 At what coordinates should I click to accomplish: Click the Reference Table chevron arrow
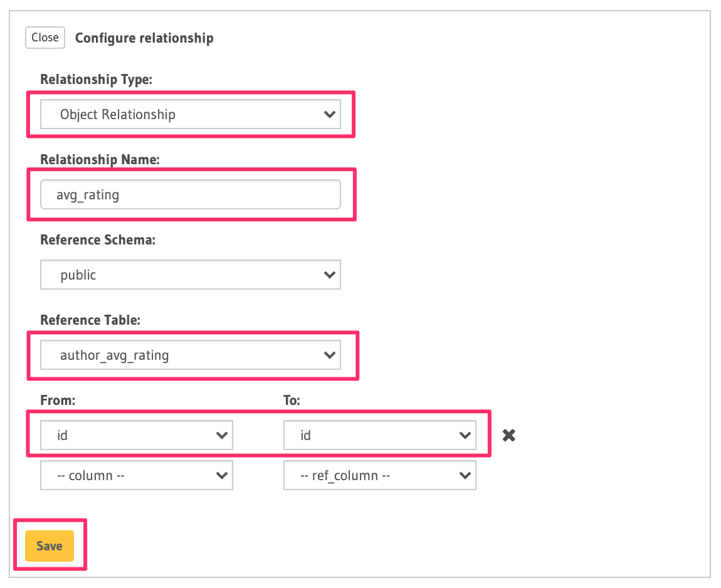click(x=329, y=355)
